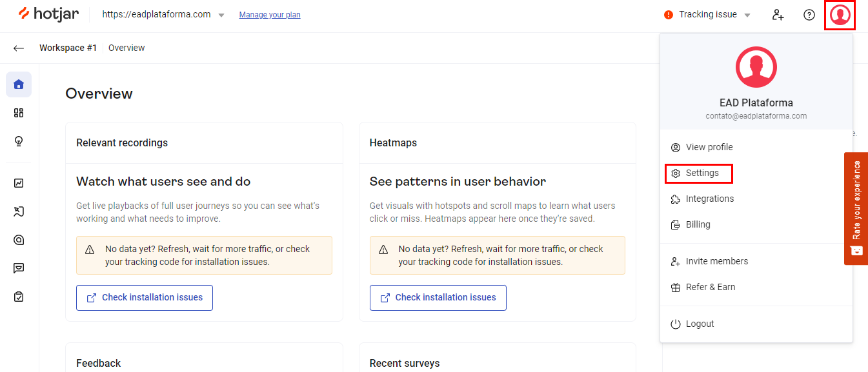Image resolution: width=868 pixels, height=372 pixels.
Task: Click the EAD Plataforma account name
Action: pyautogui.click(x=756, y=103)
